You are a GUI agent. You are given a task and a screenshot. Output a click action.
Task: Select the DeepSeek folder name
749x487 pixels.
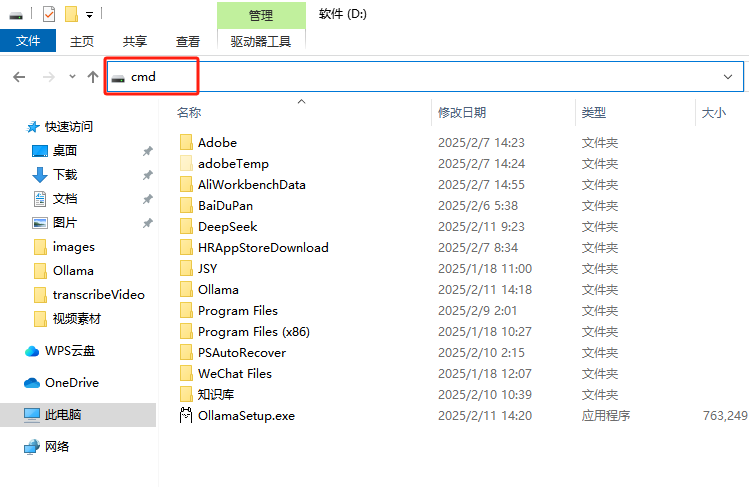pos(228,227)
